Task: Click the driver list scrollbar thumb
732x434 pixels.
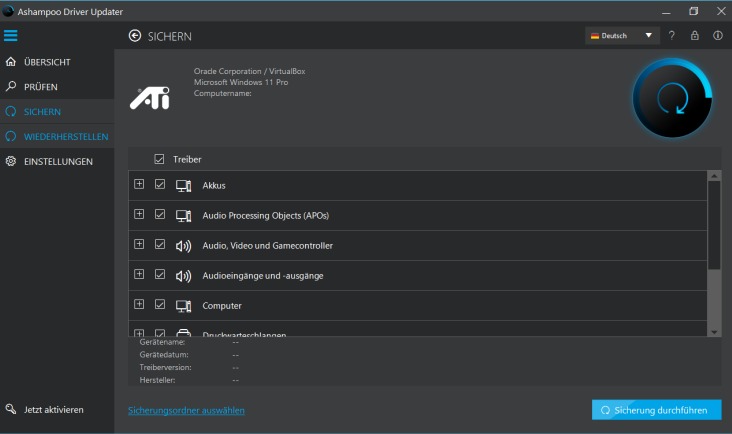Action: pyautogui.click(x=714, y=225)
